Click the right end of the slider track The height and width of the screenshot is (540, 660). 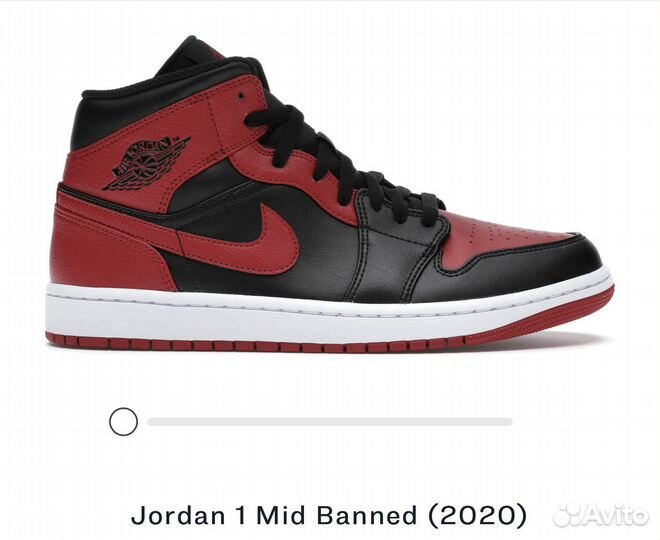tap(508, 422)
